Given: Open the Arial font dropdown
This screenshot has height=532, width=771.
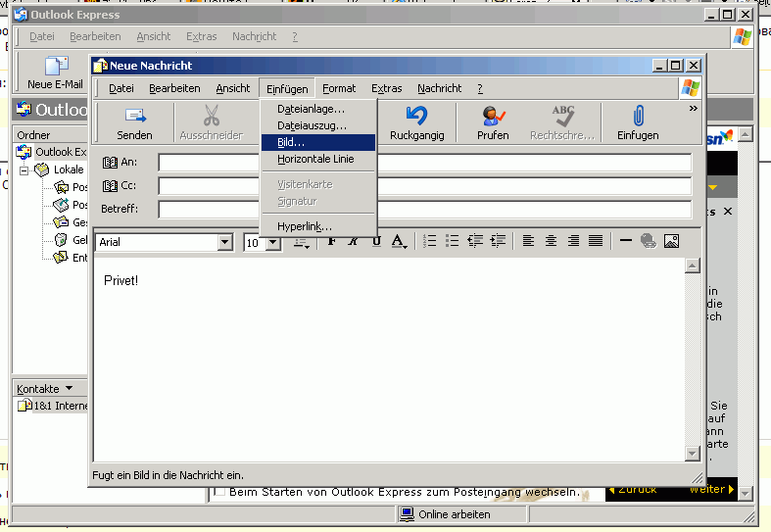Looking at the screenshot, I should (x=224, y=242).
